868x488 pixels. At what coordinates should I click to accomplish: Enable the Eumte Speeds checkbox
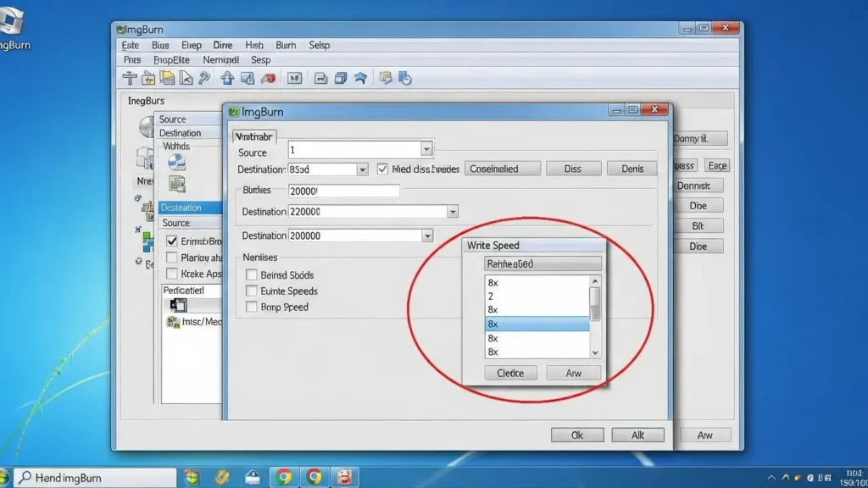tap(252, 291)
